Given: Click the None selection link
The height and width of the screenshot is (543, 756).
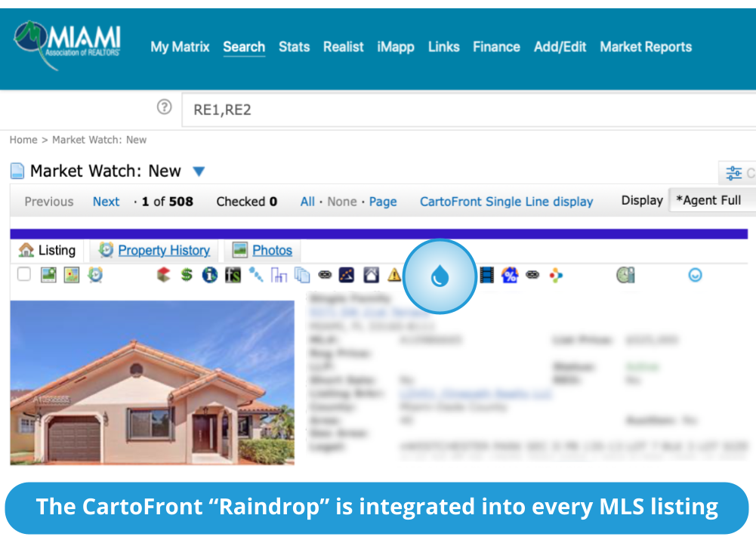Looking at the screenshot, I should (x=342, y=202).
